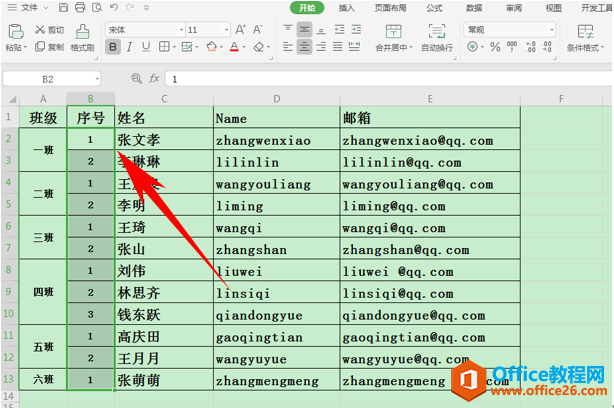Apply percent style format
Image resolution: width=614 pixels, height=408 pixels.
[x=495, y=47]
